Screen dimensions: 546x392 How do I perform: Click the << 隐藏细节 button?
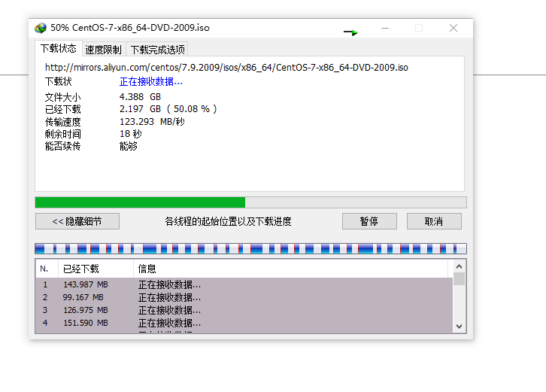[x=77, y=221]
